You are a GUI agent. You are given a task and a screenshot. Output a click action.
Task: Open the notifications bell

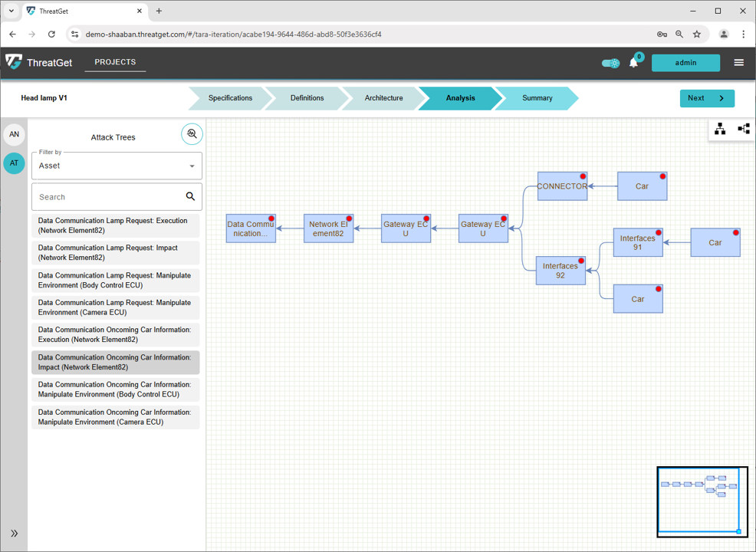coord(633,63)
